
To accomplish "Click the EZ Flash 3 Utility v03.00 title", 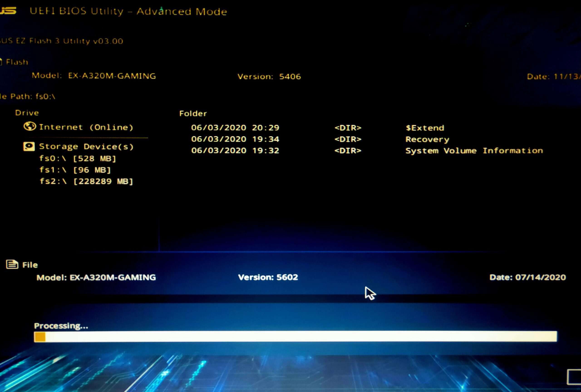I will pyautogui.click(x=62, y=41).
